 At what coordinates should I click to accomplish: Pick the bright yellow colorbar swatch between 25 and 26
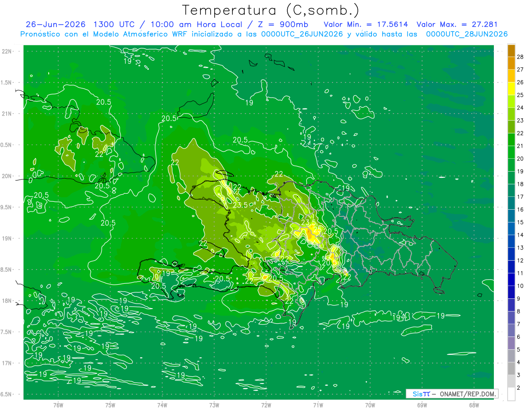[511, 88]
